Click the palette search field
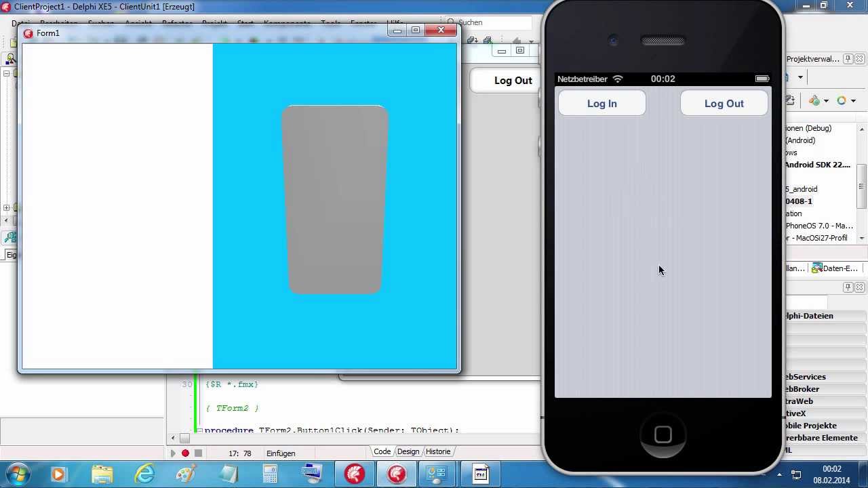868x488 pixels. pos(806,302)
